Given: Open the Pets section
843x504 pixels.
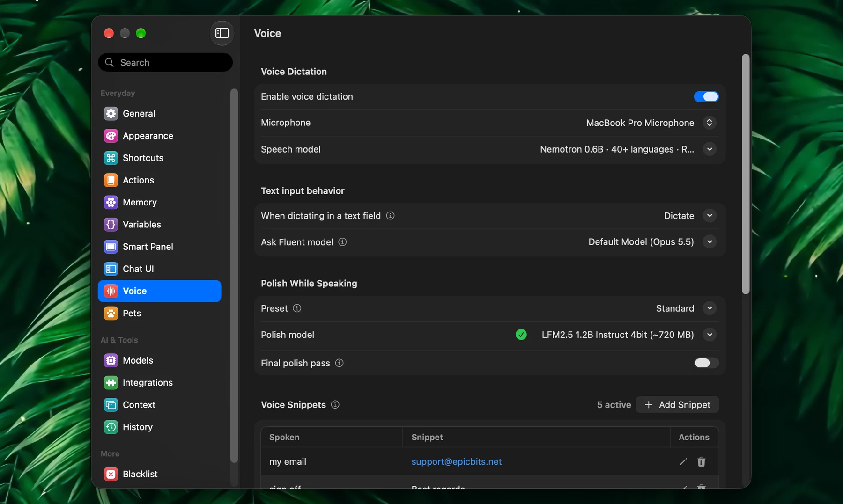Looking at the screenshot, I should point(159,313).
